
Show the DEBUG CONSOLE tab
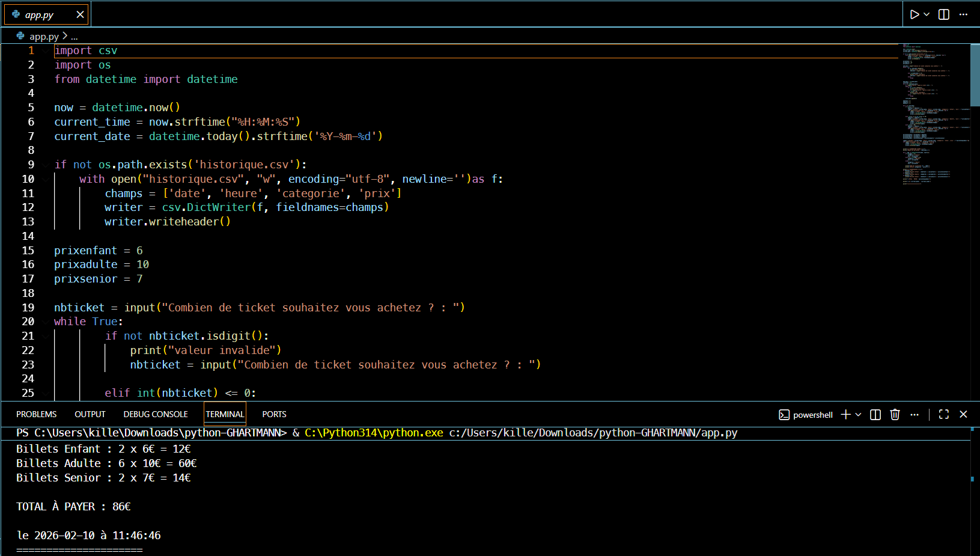[x=156, y=414]
